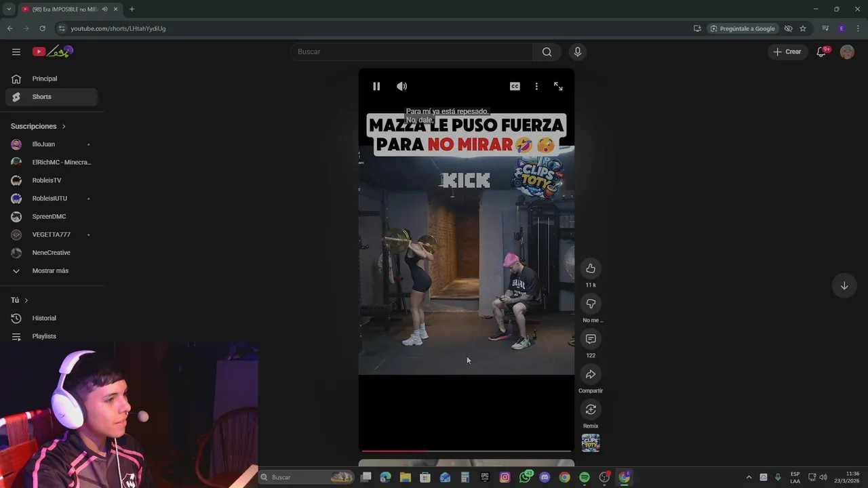Seek using the Short's red progress bar
Viewport: 868px width, 488px height.
[467, 451]
